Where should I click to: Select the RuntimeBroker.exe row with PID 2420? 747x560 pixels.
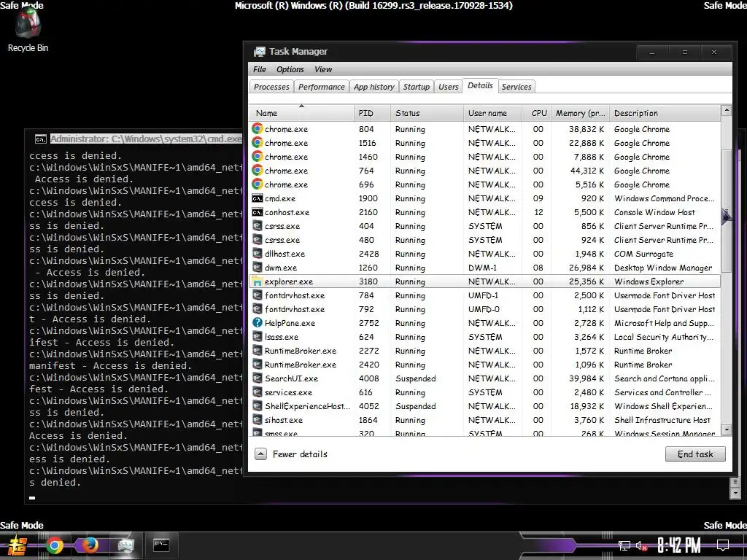coord(484,365)
